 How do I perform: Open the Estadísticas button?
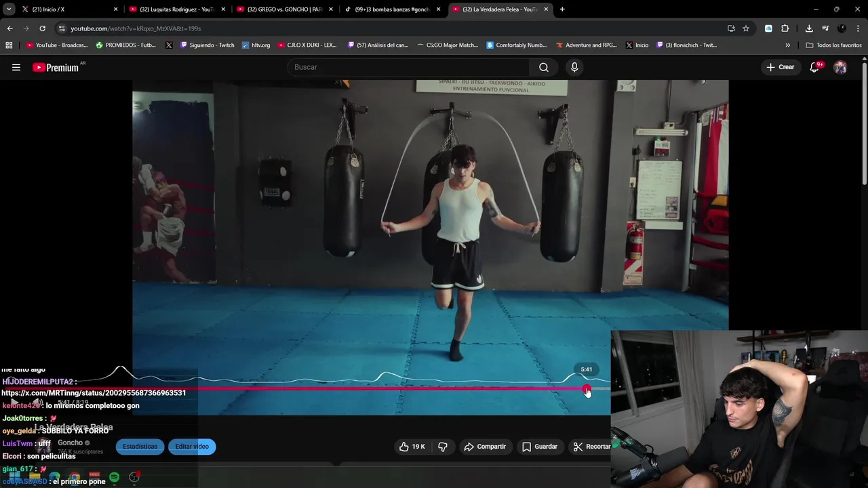(140, 447)
